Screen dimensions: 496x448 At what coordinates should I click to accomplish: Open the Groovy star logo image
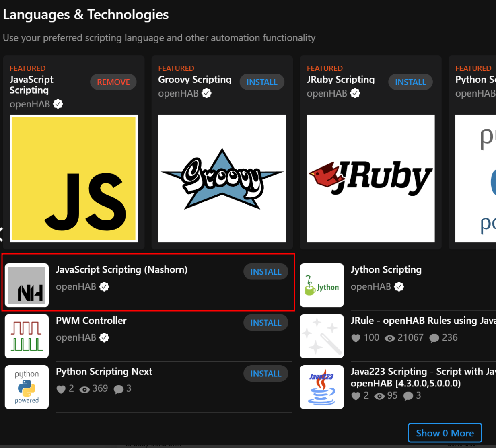[222, 178]
